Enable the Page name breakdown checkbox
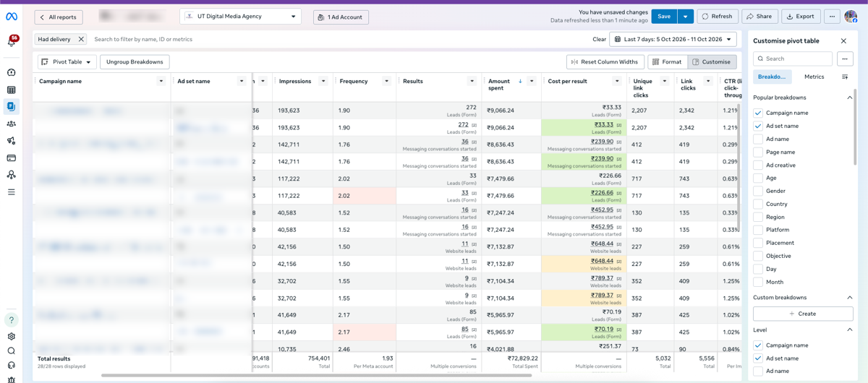The height and width of the screenshot is (383, 868). point(757,152)
